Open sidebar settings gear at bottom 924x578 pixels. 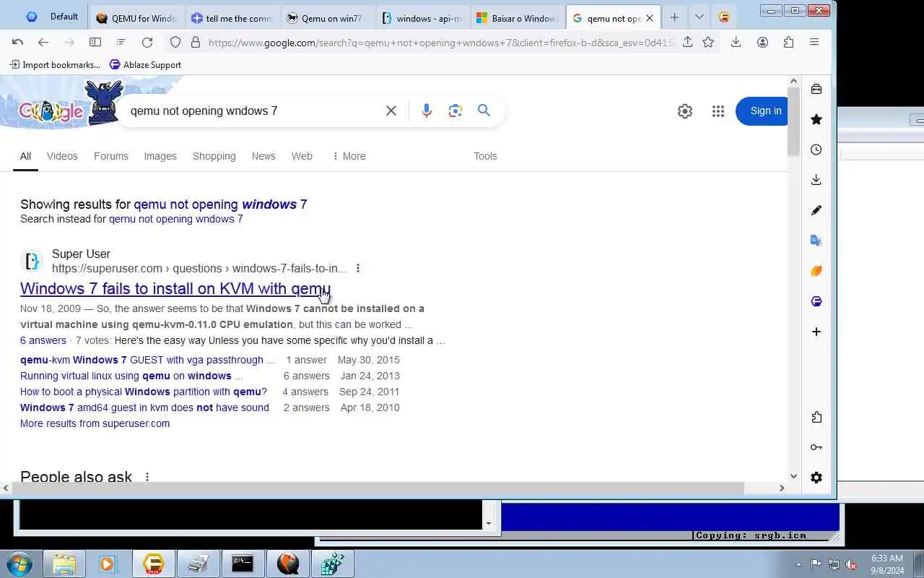[x=816, y=478]
